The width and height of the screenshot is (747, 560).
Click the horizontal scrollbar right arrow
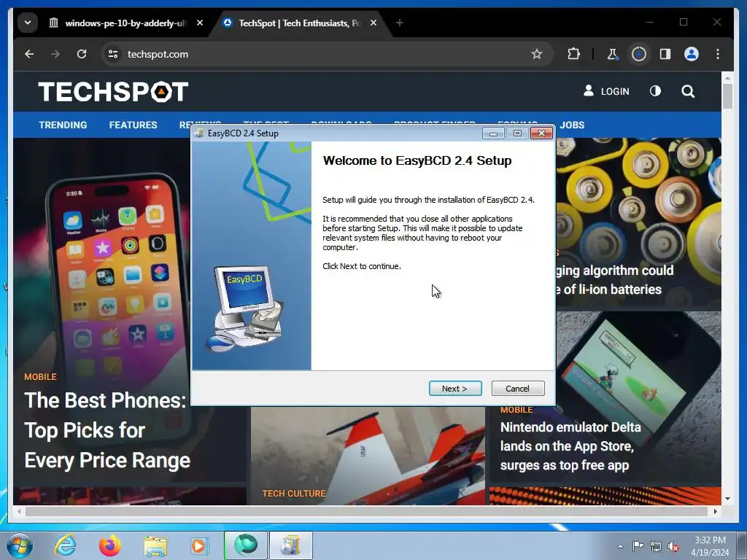[x=716, y=511]
